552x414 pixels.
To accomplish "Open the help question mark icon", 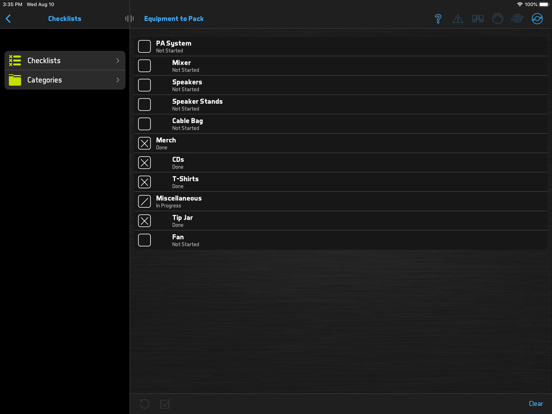I will (438, 19).
